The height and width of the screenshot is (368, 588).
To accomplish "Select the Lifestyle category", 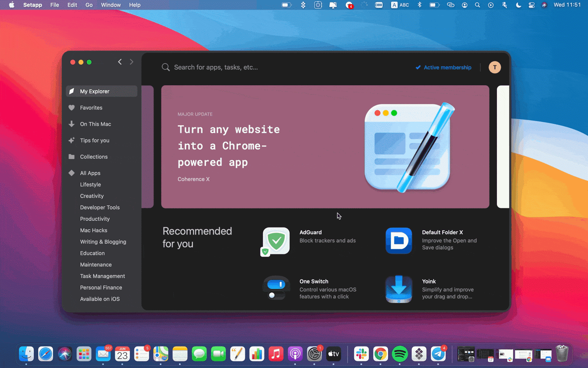I will click(x=90, y=185).
